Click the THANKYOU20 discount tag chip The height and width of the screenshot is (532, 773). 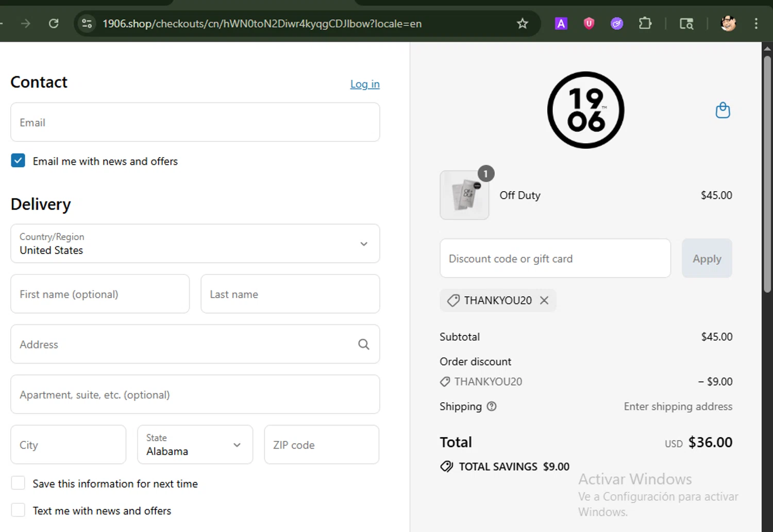(x=498, y=300)
